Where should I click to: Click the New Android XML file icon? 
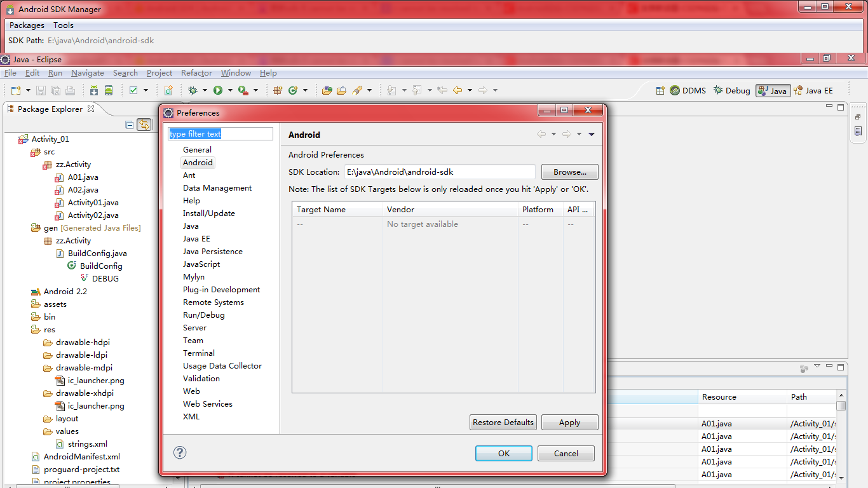[168, 90]
